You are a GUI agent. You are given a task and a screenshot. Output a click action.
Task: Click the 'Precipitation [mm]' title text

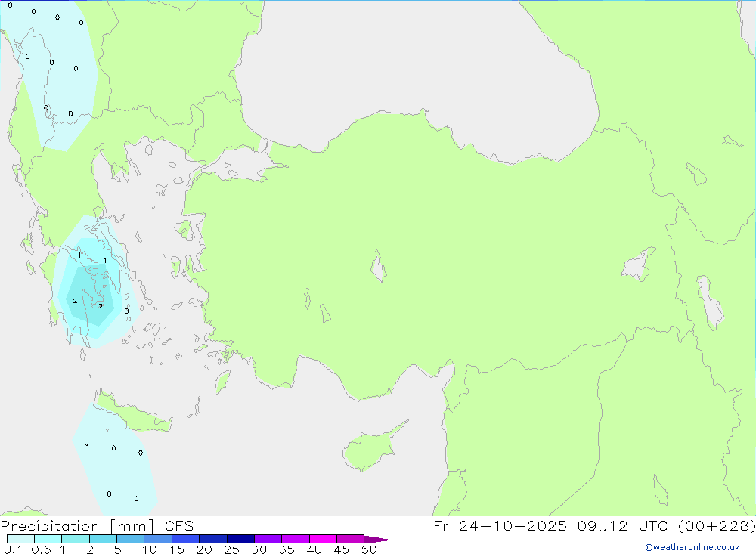[77, 526]
